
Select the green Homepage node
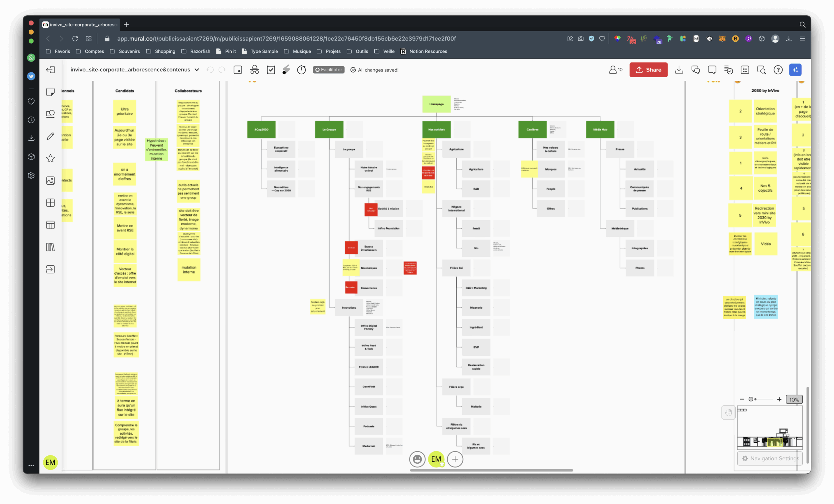click(x=436, y=104)
